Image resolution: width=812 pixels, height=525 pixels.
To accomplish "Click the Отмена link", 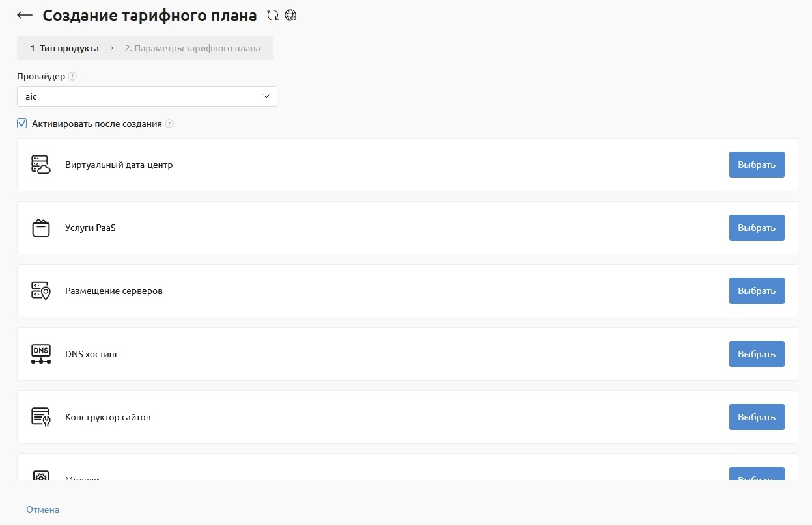I will (x=42, y=509).
